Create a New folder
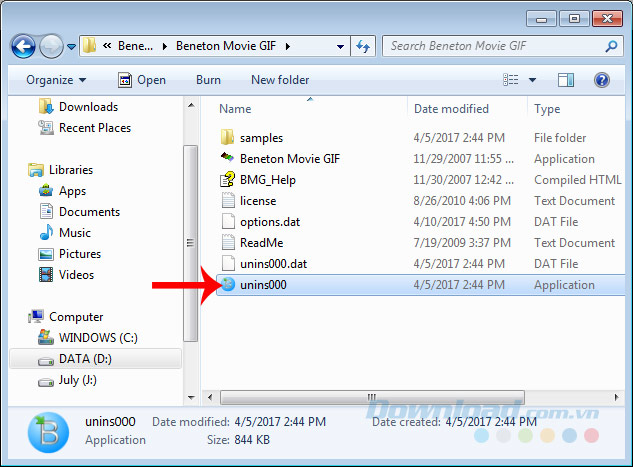The image size is (633, 467). tap(280, 80)
